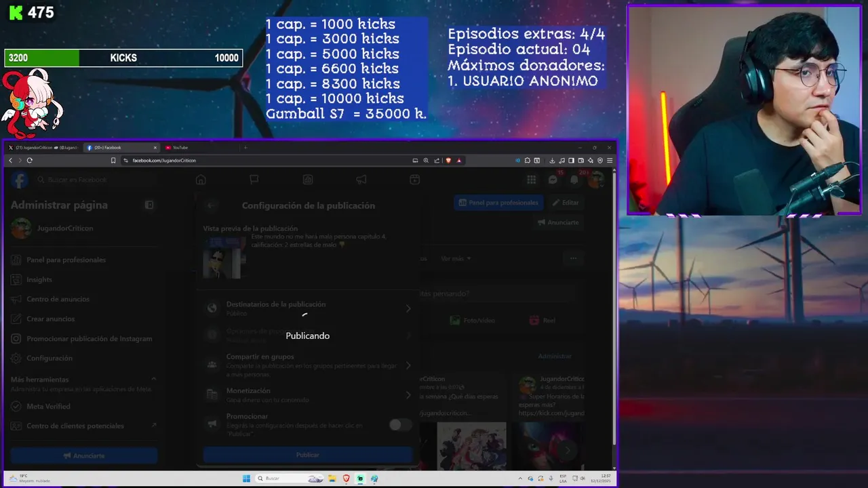
Task: Open Brave browser from the taskbar
Action: pos(347,479)
